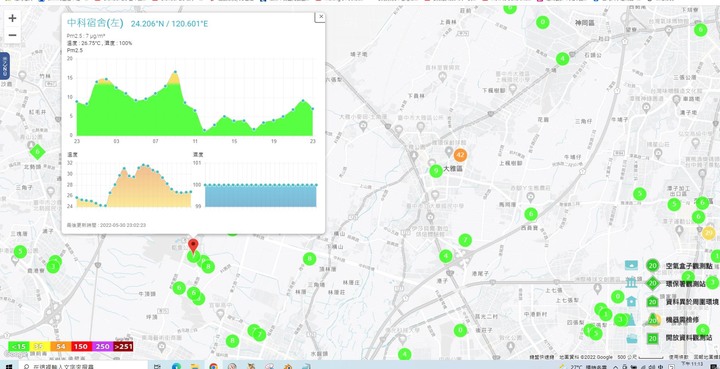Zoom out the map with the minus button

pyautogui.click(x=12, y=35)
